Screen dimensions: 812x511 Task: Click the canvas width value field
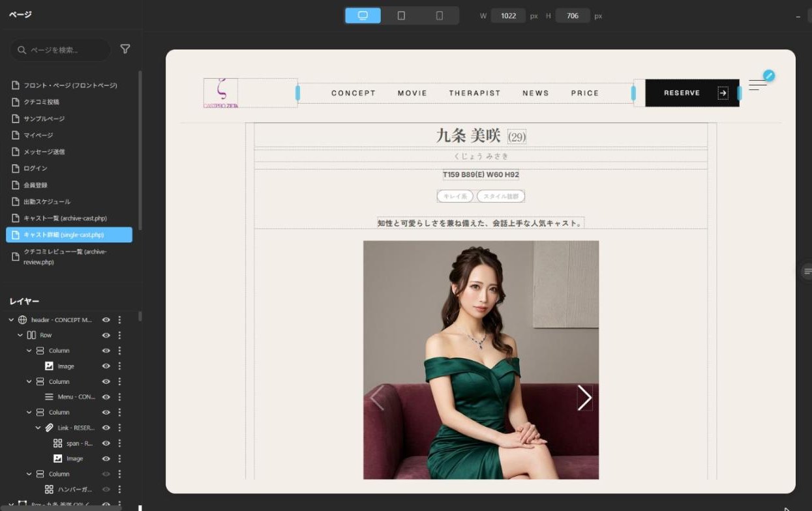coord(508,16)
